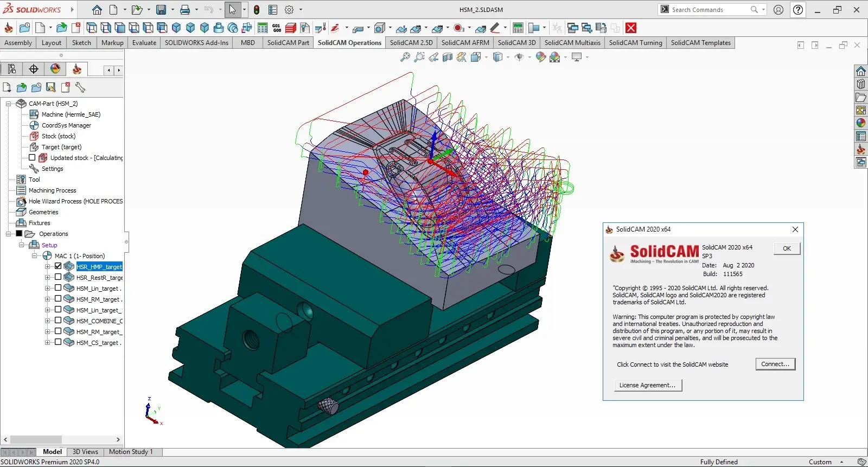Switch to the Evaluate tab

click(x=144, y=43)
